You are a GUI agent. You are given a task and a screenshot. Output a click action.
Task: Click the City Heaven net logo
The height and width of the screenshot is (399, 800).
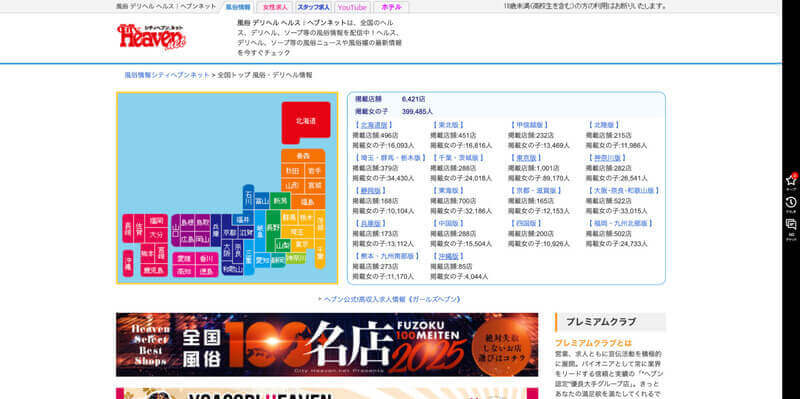(x=152, y=37)
